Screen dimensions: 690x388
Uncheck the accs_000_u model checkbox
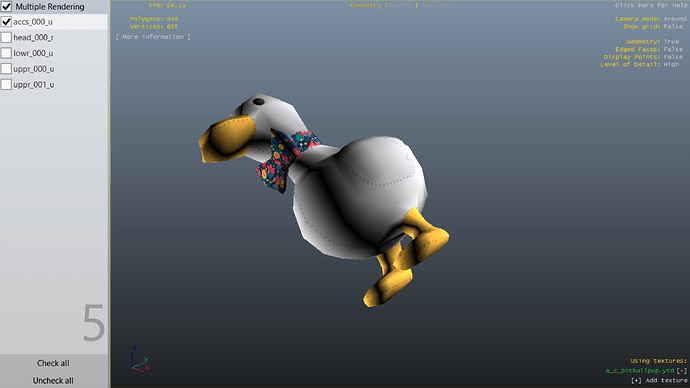coord(6,22)
